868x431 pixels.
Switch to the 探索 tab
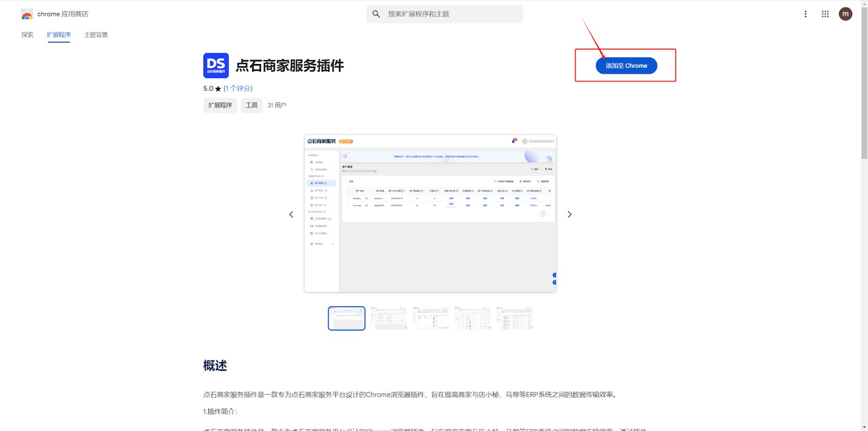(x=27, y=35)
